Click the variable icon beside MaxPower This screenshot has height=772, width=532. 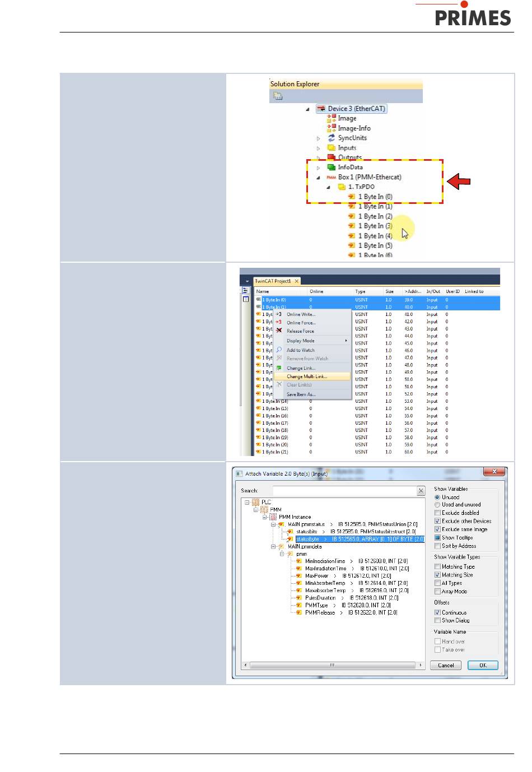click(299, 575)
